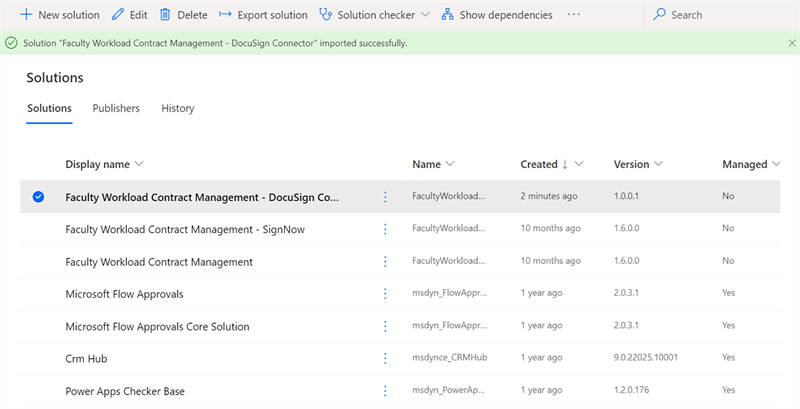The image size is (800, 409).
Task: Click the Edit pencil icon
Action: tap(118, 15)
